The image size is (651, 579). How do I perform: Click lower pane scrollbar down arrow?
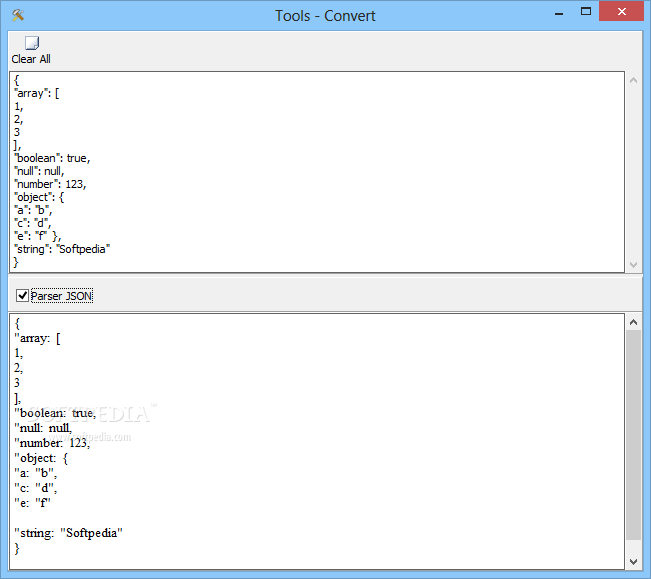633,562
